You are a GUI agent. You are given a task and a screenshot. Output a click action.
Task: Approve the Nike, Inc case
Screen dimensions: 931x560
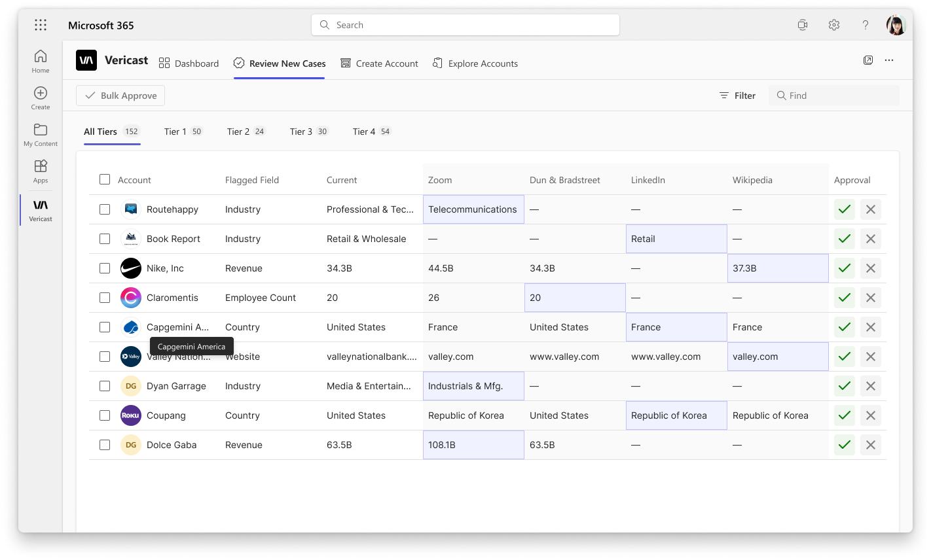click(845, 268)
